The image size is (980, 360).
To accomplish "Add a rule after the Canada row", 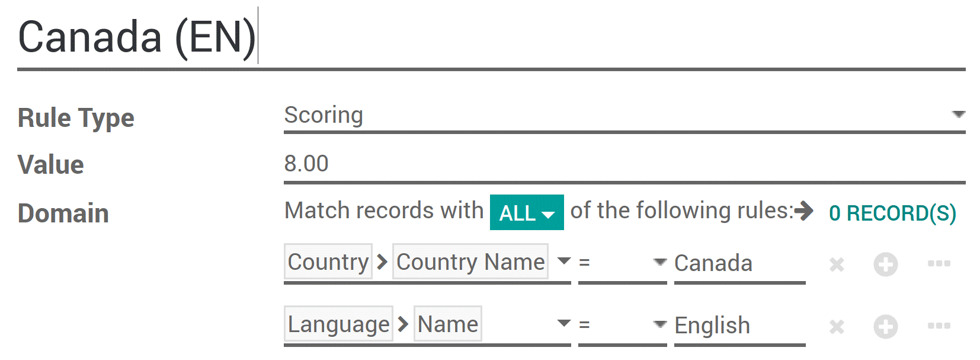I will tap(885, 264).
